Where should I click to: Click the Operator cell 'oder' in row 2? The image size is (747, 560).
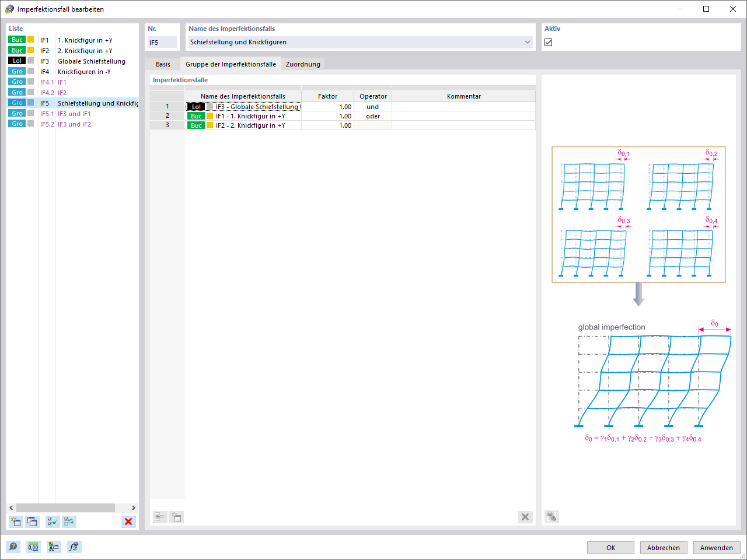coord(373,116)
